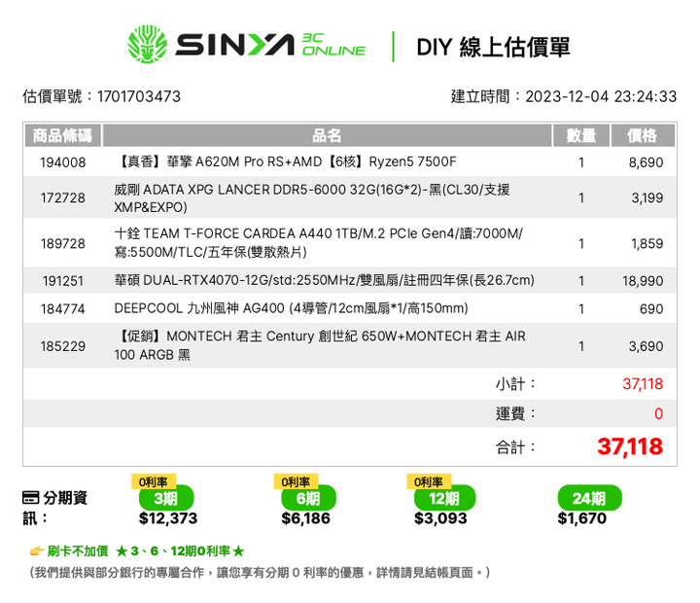Click the quantity 1 in the RTX4070 row
Viewport: 700px width, 603px height.
pos(581,281)
